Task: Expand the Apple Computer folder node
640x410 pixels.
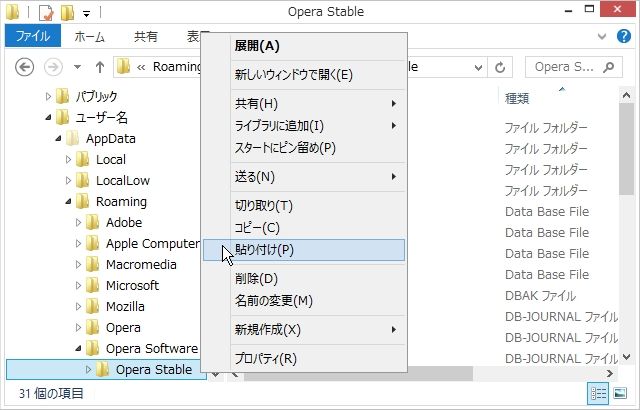Action: (x=78, y=244)
